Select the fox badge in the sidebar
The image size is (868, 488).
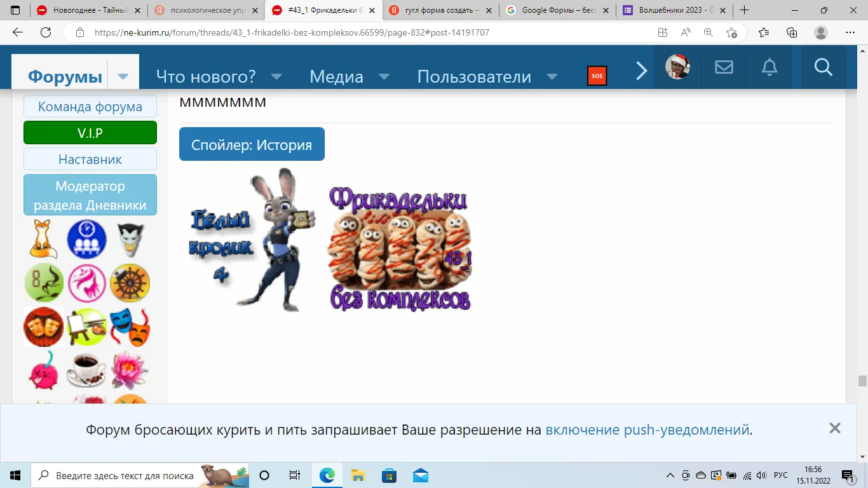pos(43,239)
